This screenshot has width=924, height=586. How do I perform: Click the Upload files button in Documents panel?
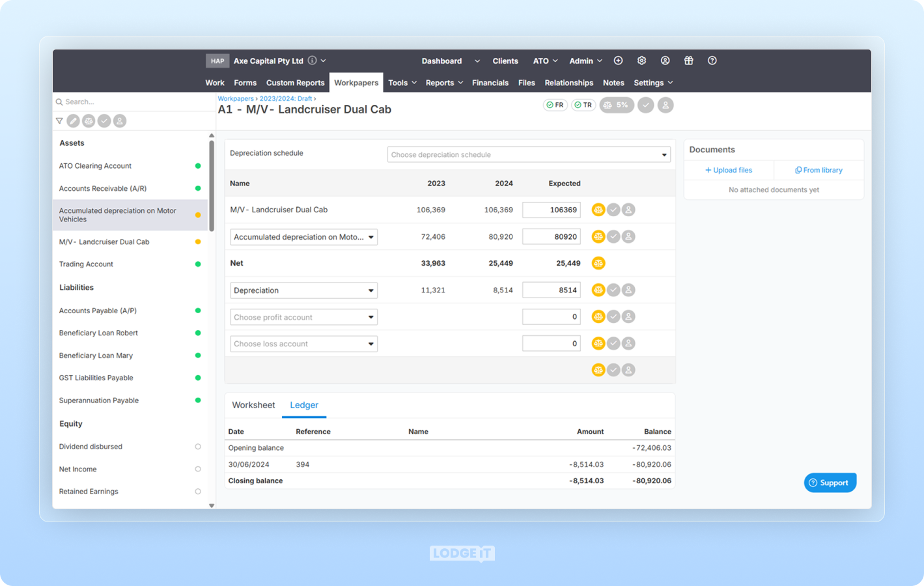tap(729, 170)
